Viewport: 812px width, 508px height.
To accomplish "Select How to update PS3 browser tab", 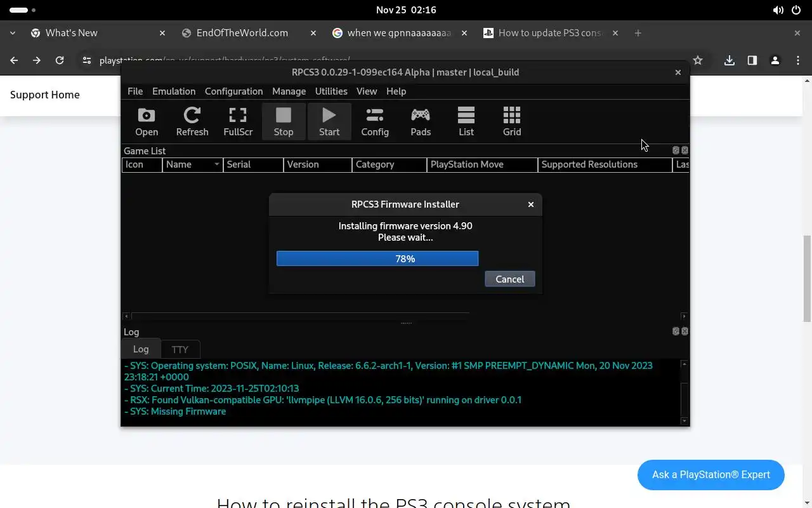I will click(x=549, y=33).
